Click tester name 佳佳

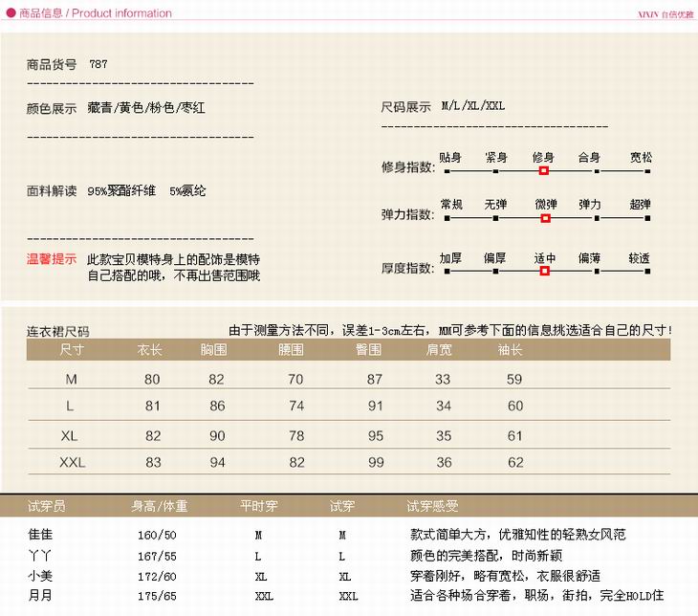(x=40, y=534)
